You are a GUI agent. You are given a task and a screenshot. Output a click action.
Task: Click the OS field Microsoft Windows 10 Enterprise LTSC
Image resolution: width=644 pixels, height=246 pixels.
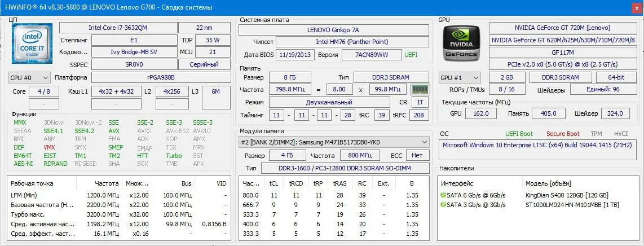[x=537, y=150]
